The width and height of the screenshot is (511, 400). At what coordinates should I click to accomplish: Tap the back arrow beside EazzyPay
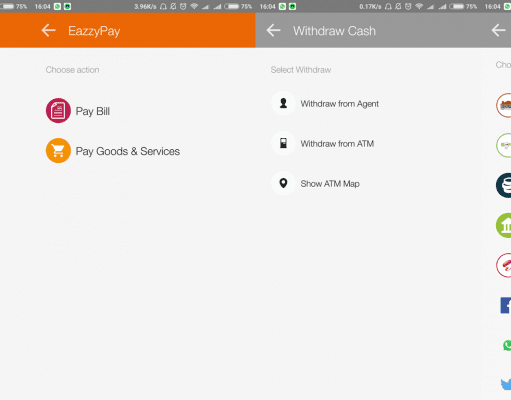tap(48, 31)
